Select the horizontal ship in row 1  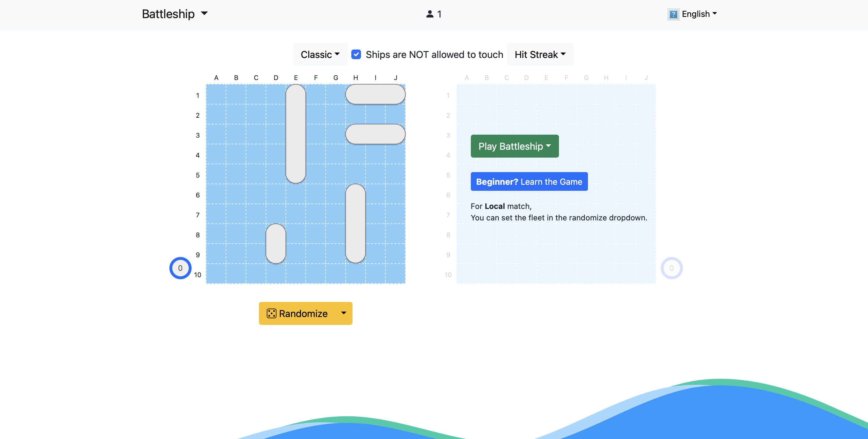(375, 94)
